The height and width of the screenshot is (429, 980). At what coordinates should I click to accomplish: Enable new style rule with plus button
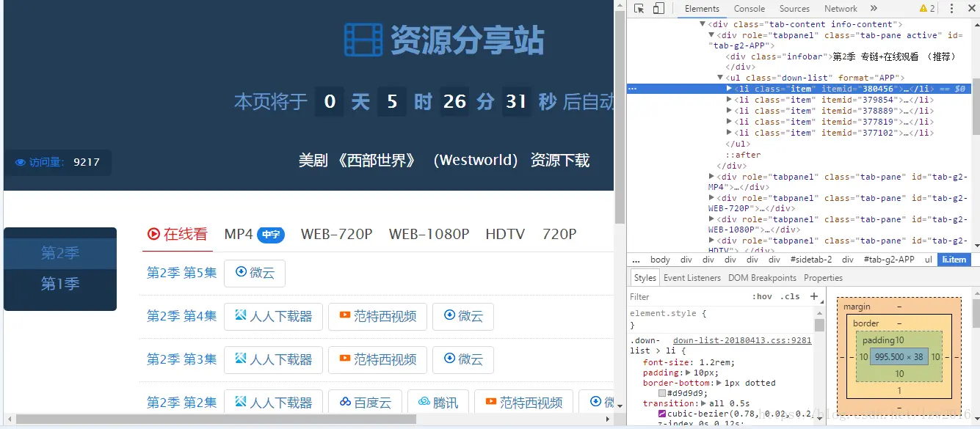pos(815,296)
